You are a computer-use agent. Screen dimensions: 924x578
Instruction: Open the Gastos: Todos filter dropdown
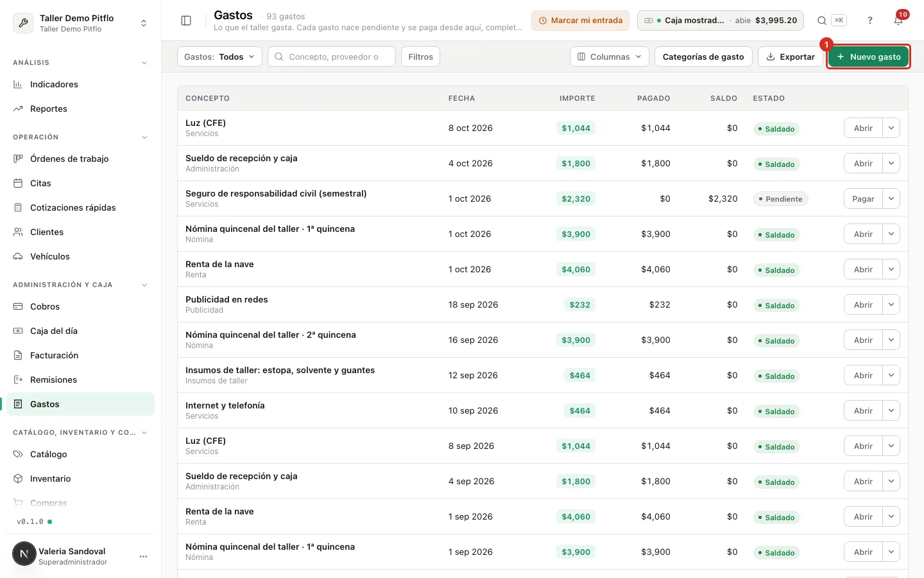pyautogui.click(x=219, y=57)
